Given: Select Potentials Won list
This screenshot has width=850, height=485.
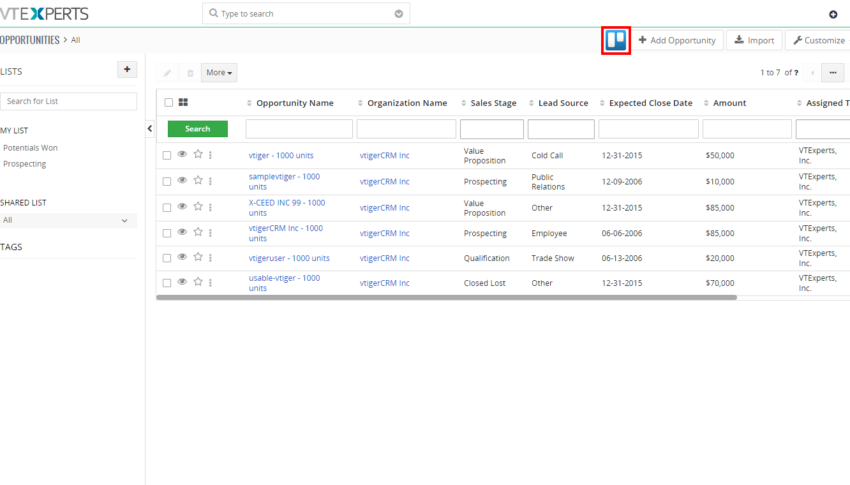Looking at the screenshot, I should (30, 148).
